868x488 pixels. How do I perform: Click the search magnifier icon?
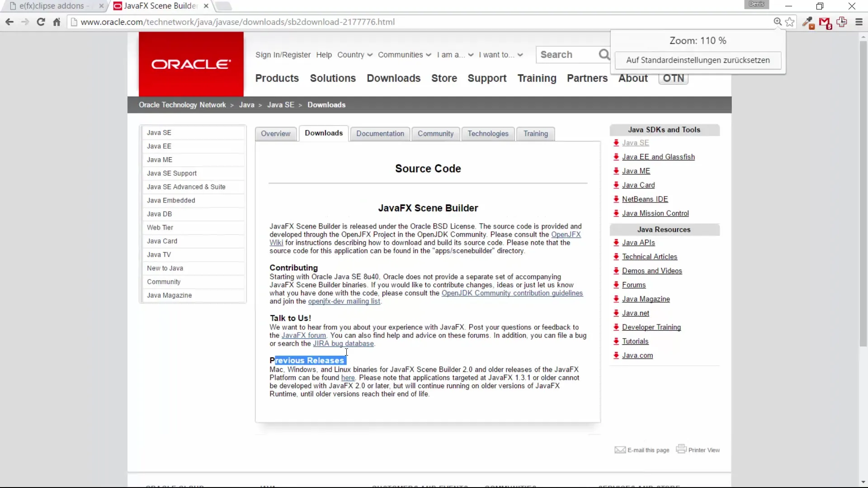click(604, 55)
